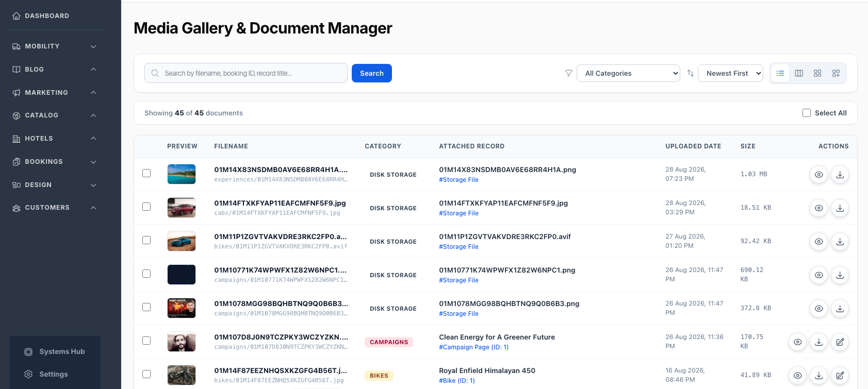Expand the Mobility menu chevron
Screen dimensions: 868x389
click(x=93, y=46)
